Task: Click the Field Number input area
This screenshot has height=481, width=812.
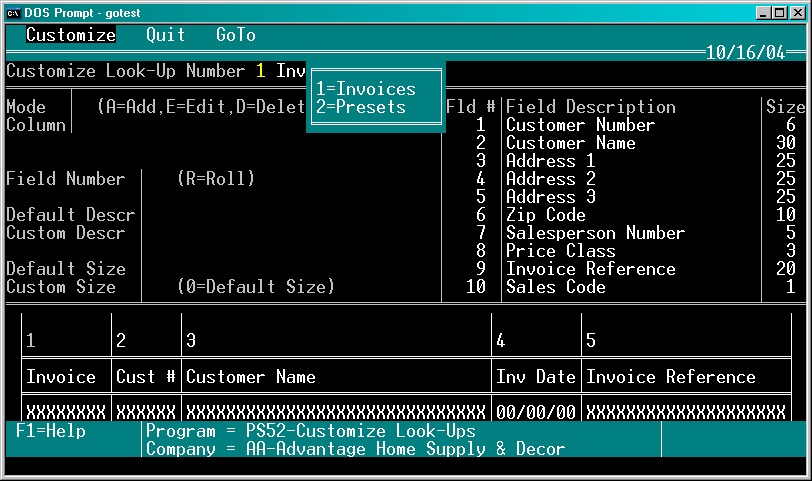Action: [159, 179]
